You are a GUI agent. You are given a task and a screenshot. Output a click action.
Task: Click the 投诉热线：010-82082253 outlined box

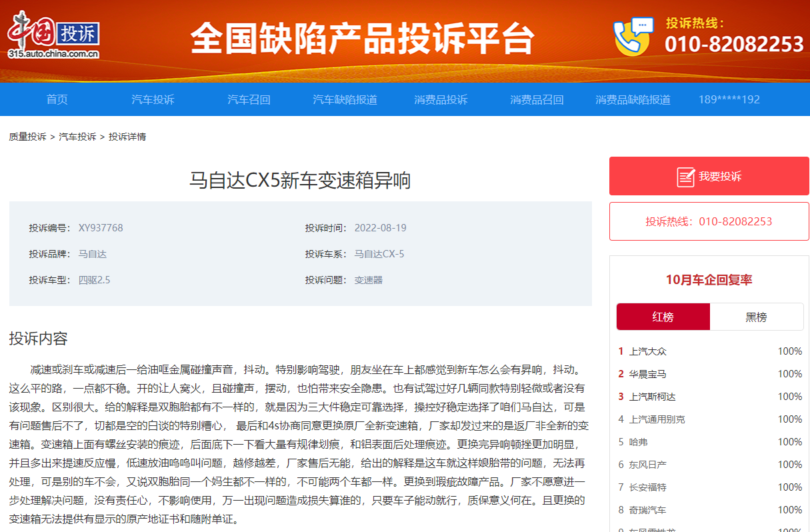(709, 221)
